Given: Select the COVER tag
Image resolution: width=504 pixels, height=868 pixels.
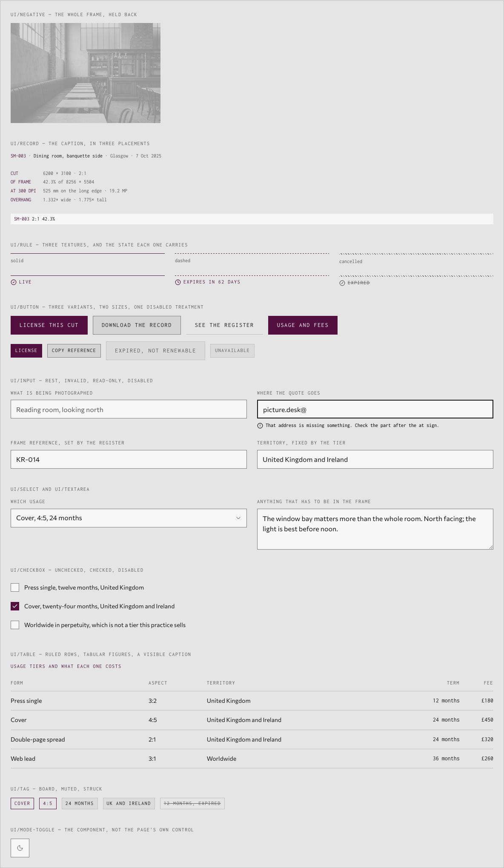Looking at the screenshot, I should 22,803.
